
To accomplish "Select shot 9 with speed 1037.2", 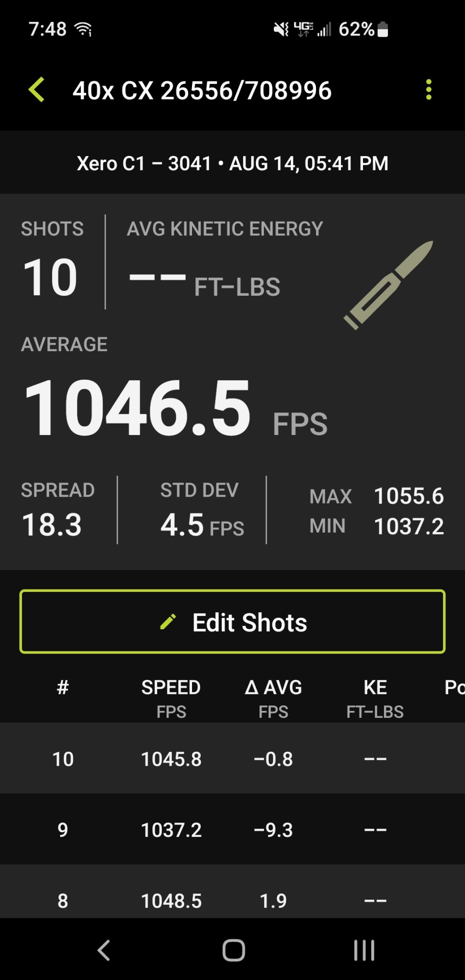I will 232,829.
